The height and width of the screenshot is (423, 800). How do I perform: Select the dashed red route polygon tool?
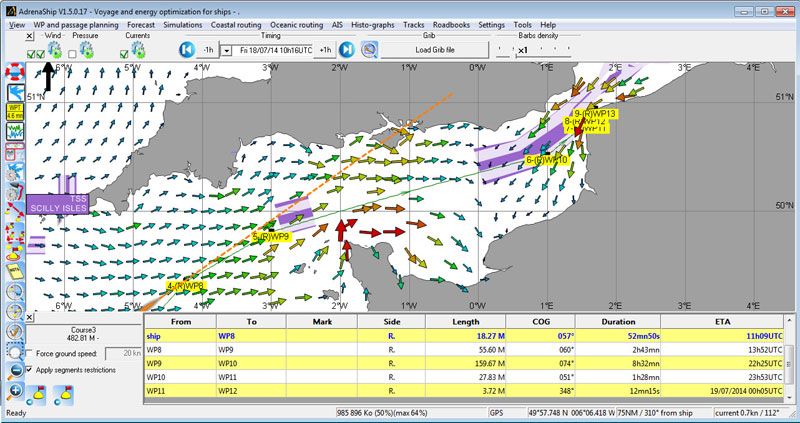click(x=15, y=231)
